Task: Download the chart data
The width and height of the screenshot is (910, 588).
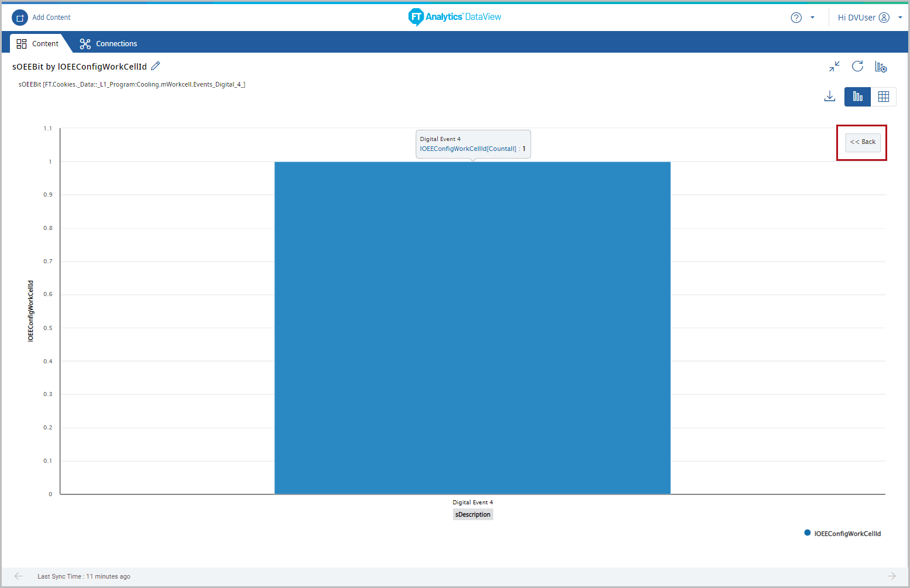Action: (x=829, y=97)
